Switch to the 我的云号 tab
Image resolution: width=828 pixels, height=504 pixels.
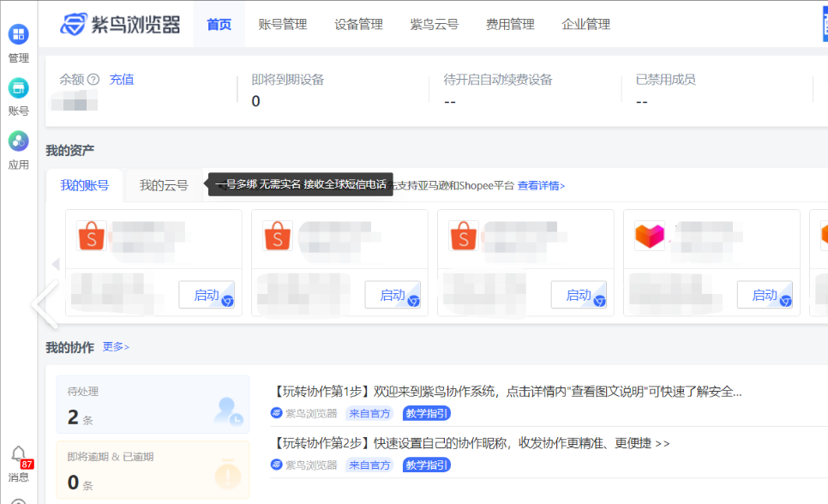point(163,185)
